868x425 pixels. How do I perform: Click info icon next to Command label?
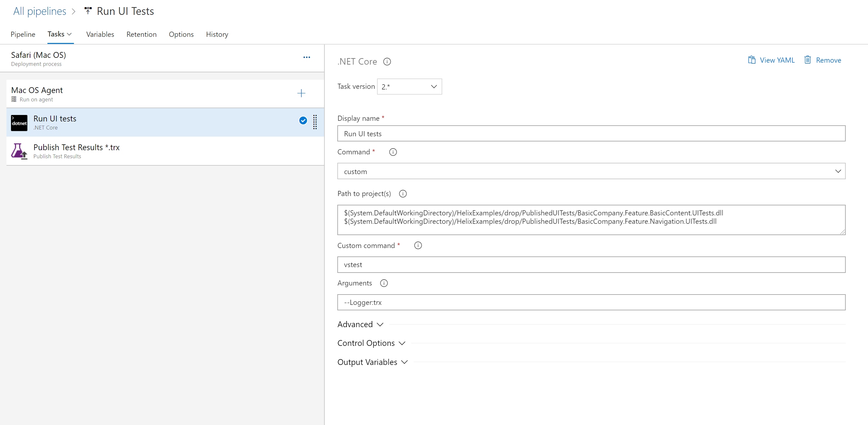393,152
